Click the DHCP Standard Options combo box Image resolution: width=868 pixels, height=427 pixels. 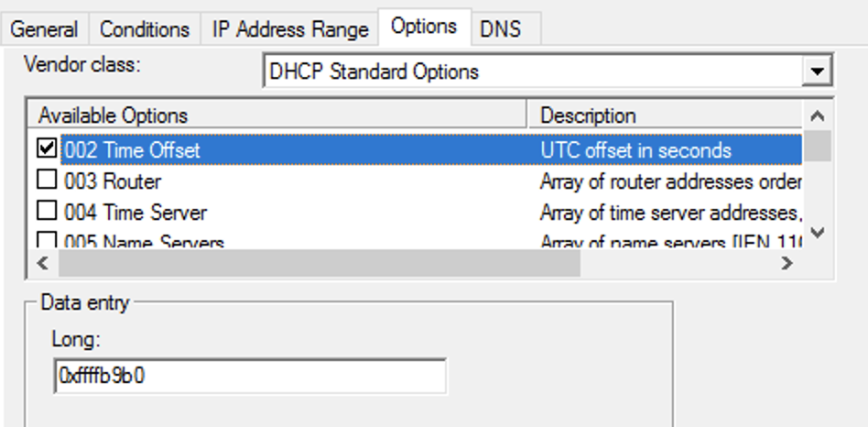[548, 71]
